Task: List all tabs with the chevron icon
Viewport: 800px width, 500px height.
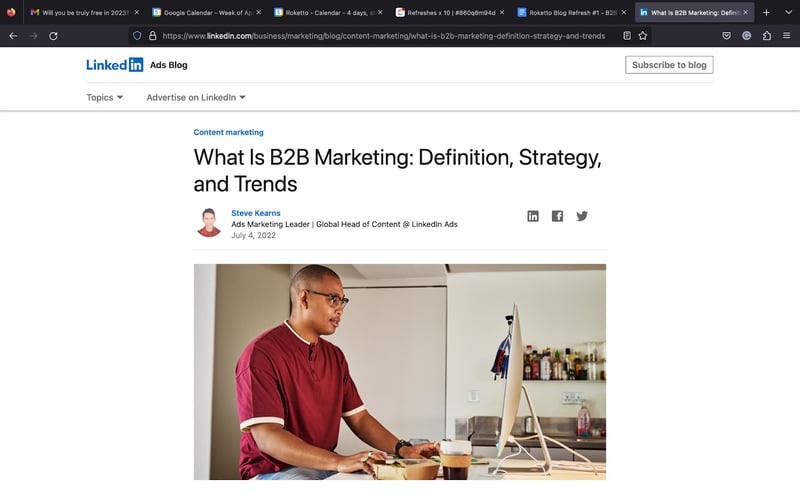Action: [x=788, y=12]
